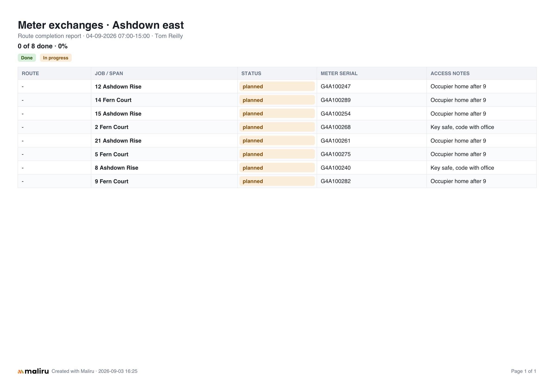
Task: Click planned status for 2 Fern Court
Action: tap(277, 127)
